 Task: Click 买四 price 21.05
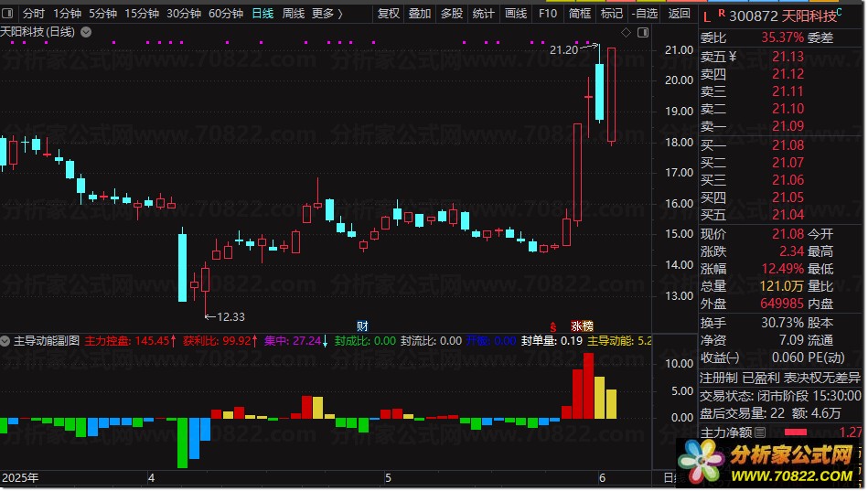788,197
